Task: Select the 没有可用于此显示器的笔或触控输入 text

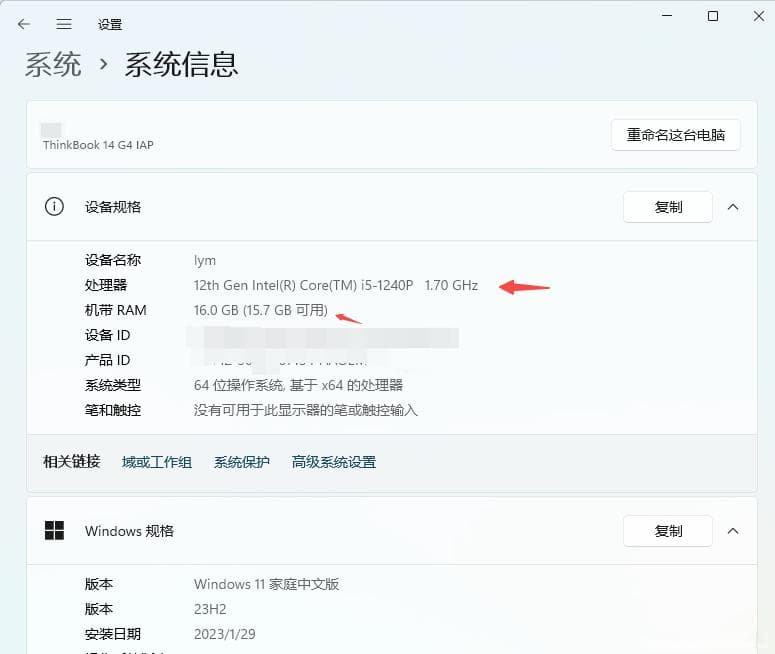Action: [x=305, y=410]
